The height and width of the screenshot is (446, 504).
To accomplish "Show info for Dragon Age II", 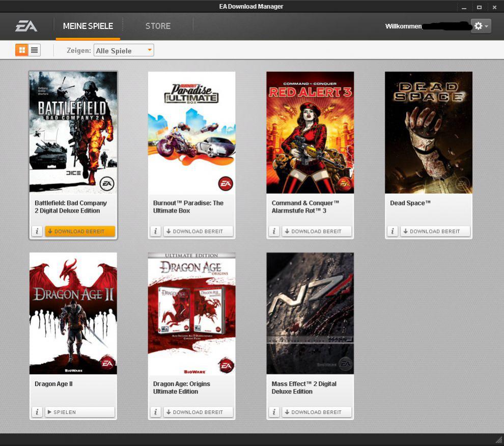I will coord(37,412).
